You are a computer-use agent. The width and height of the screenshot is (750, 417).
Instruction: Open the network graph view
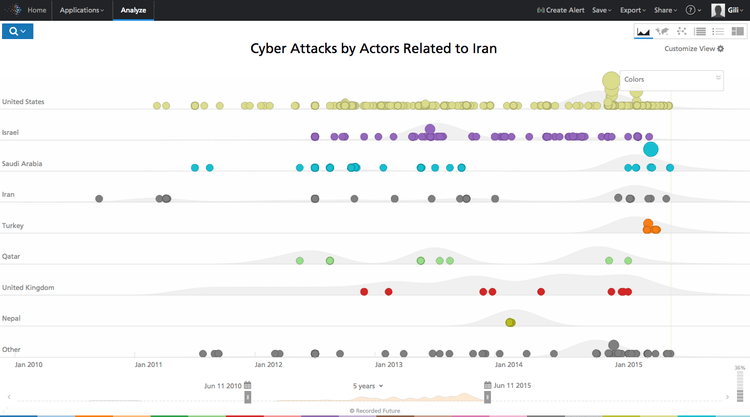[x=681, y=32]
